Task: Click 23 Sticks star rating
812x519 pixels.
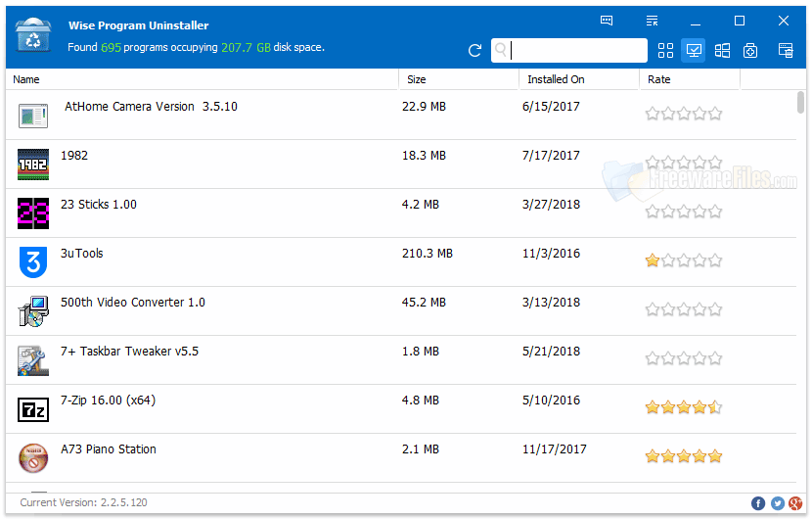Action: tap(684, 212)
